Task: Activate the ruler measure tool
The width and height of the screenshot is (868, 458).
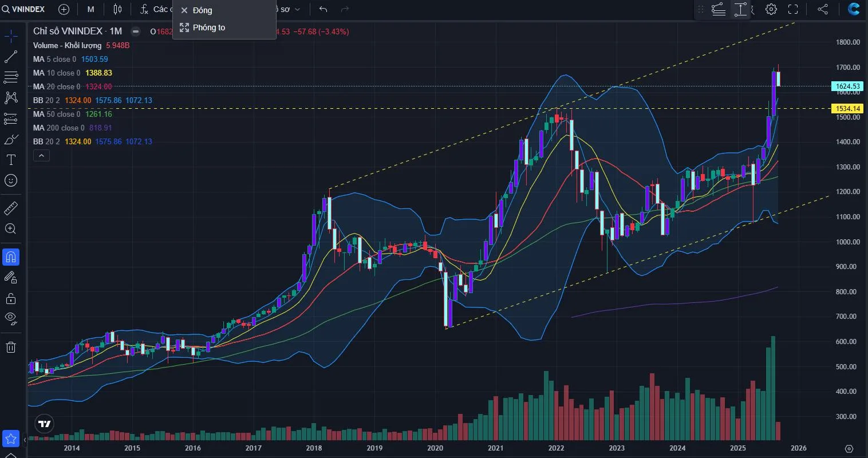Action: coord(11,208)
